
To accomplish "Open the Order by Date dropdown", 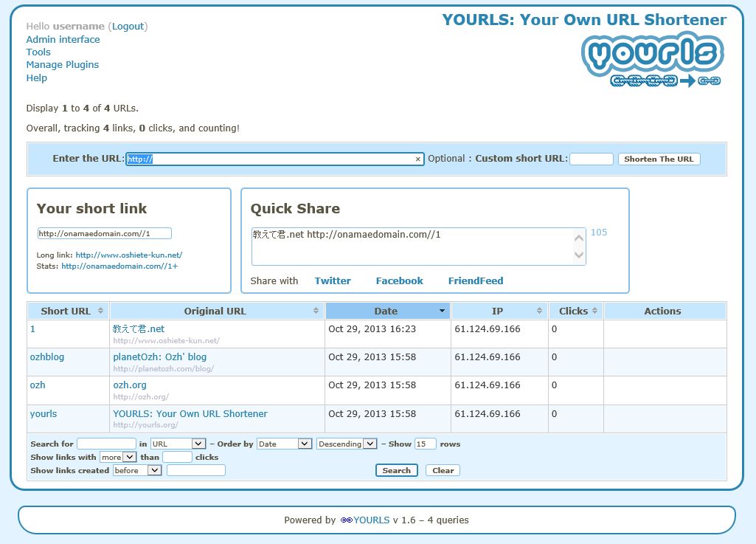I will (285, 444).
